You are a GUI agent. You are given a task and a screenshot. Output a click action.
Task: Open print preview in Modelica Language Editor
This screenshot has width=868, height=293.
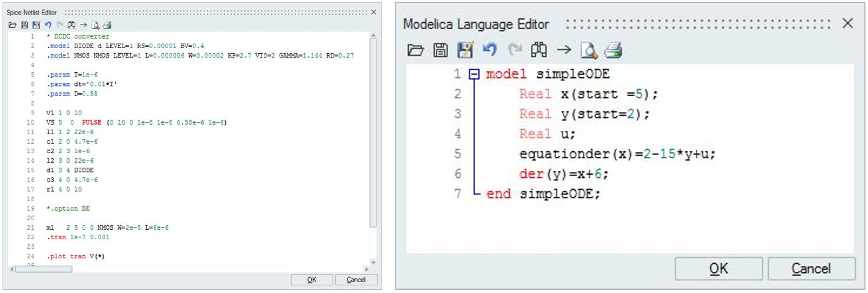(x=588, y=50)
